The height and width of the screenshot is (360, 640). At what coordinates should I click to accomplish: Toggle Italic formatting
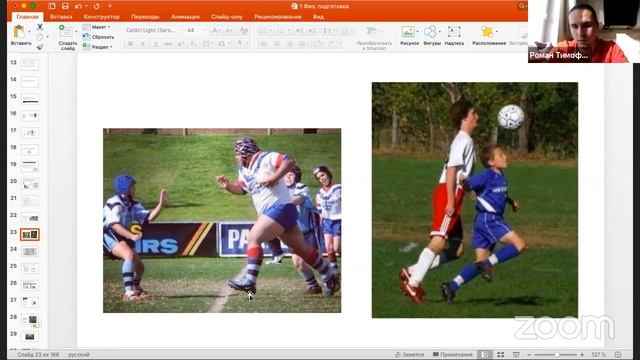pos(143,43)
